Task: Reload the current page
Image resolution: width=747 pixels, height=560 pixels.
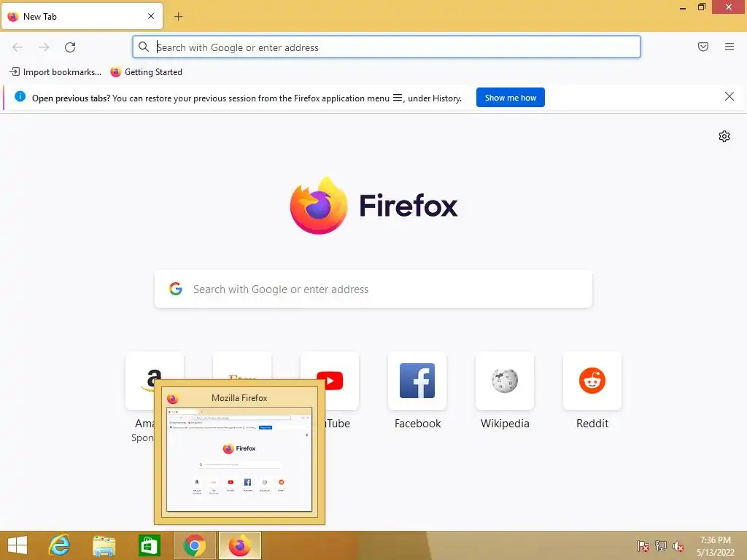Action: pyautogui.click(x=70, y=47)
